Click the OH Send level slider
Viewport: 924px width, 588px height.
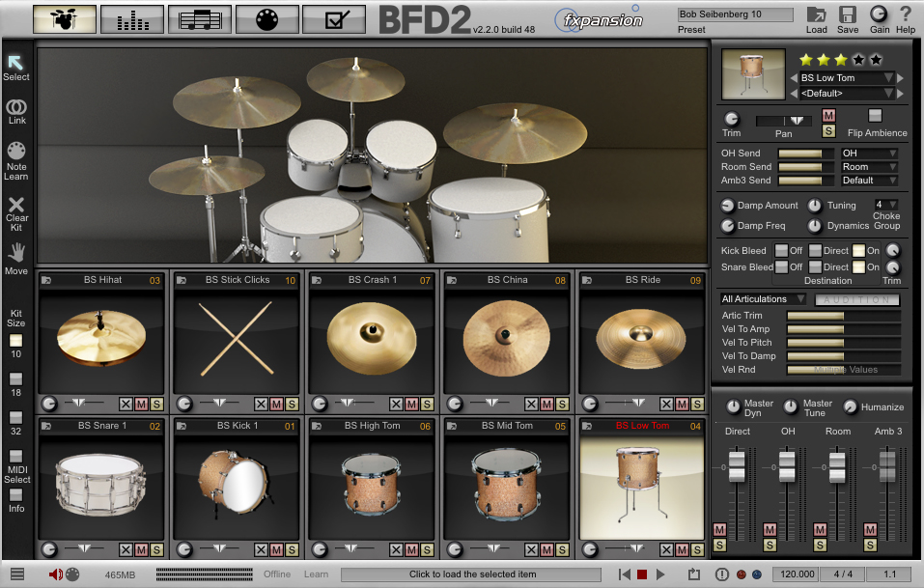[806, 154]
